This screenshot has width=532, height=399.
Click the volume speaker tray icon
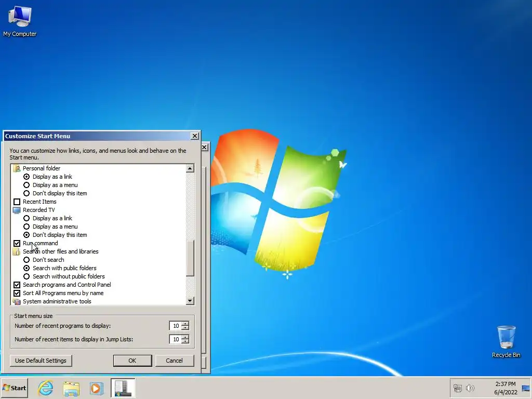point(470,388)
